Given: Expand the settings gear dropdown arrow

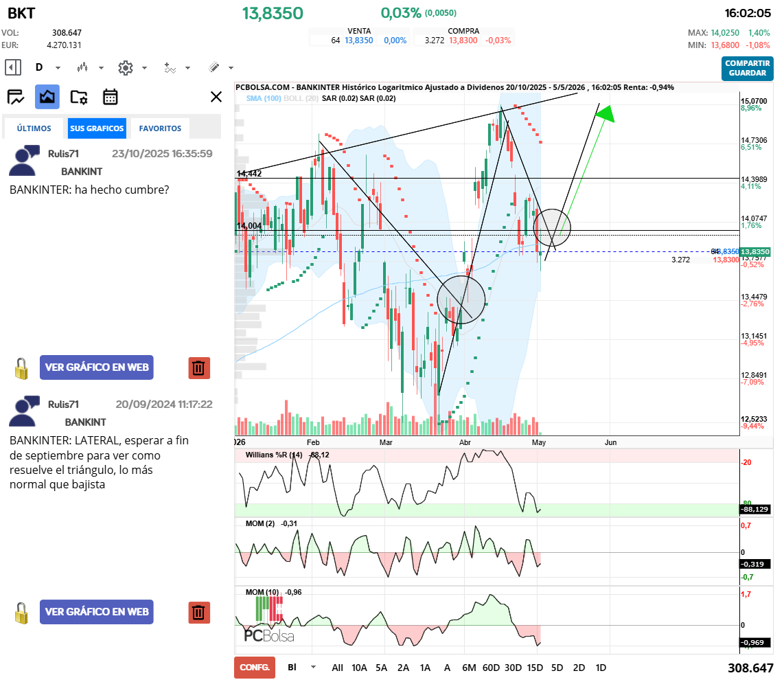Looking at the screenshot, I should (144, 67).
